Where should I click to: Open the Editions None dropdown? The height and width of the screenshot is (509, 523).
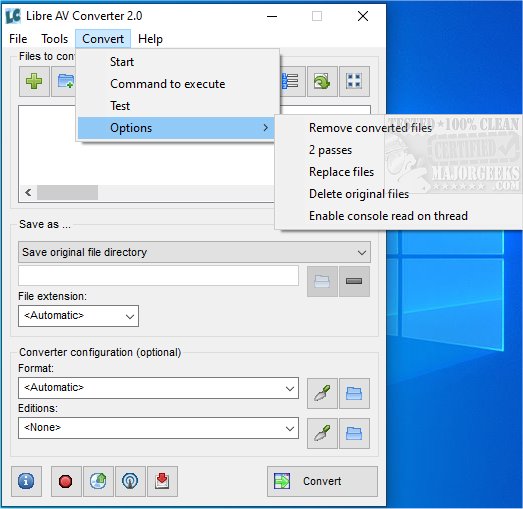click(158, 428)
